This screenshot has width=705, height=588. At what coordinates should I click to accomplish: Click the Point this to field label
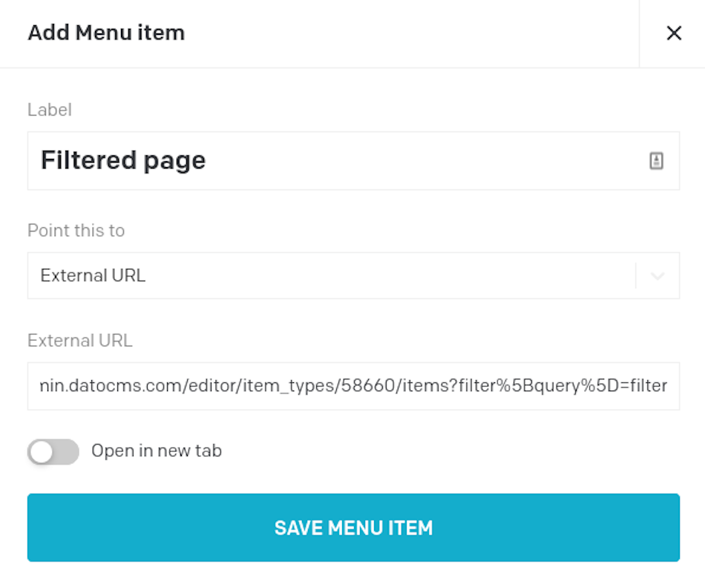click(x=76, y=230)
